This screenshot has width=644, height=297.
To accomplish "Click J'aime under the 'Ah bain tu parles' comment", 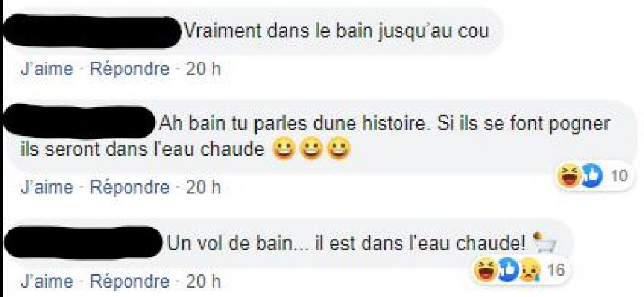I will coord(47,188).
